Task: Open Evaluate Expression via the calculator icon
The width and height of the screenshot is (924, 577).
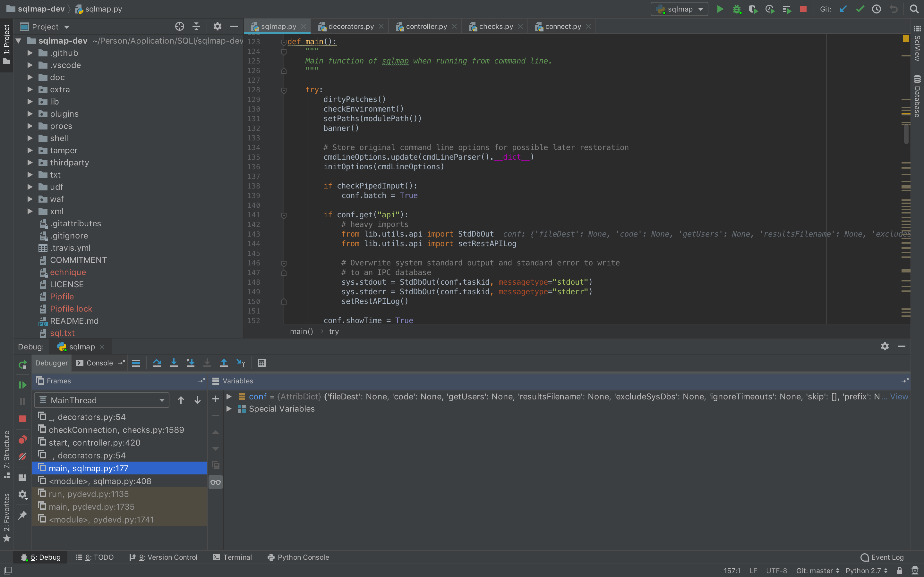Action: tap(261, 363)
